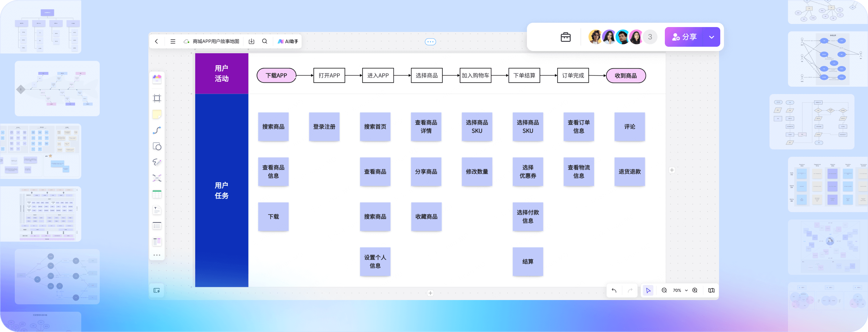This screenshot has height=332, width=868.
Task: Select the 退货退款 sticky note
Action: pos(629,172)
